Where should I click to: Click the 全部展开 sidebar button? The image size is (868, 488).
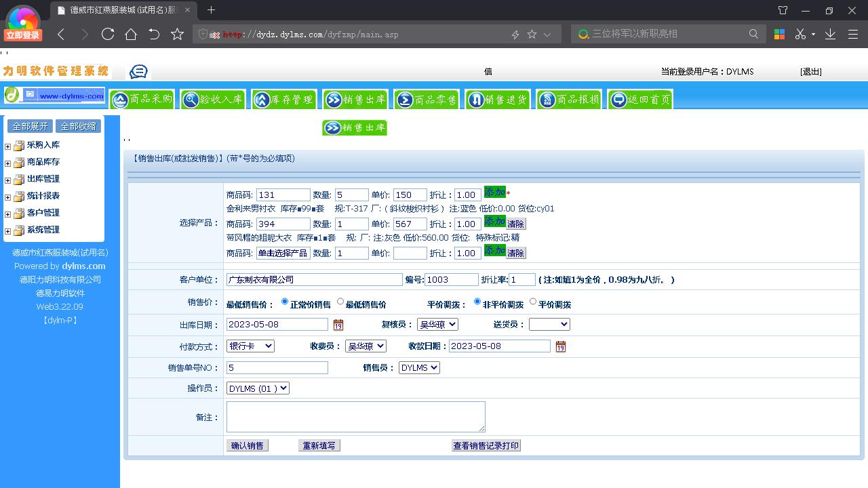(30, 125)
